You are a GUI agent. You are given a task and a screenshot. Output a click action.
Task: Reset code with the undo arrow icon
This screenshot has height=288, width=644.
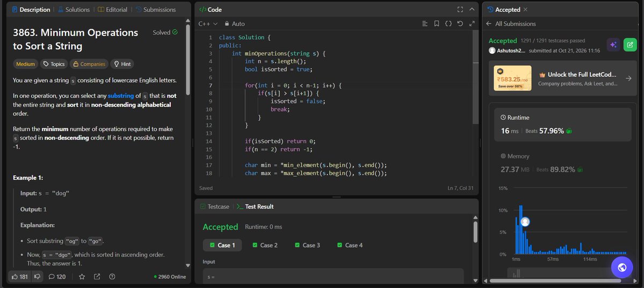point(460,24)
